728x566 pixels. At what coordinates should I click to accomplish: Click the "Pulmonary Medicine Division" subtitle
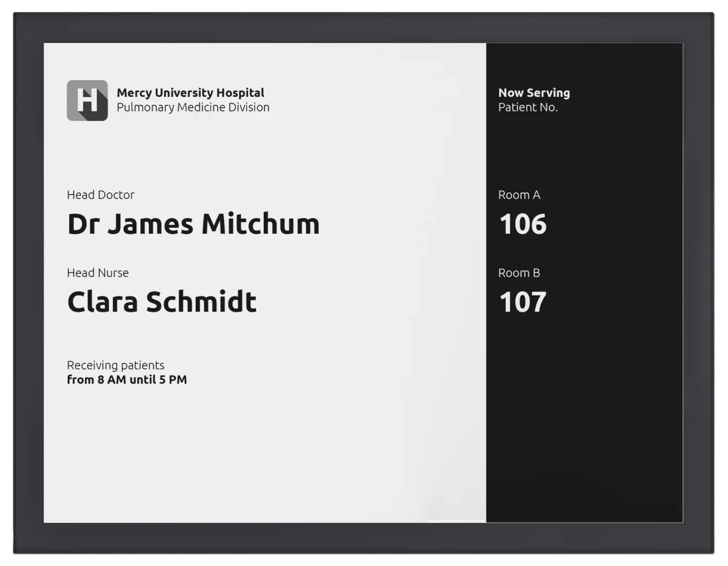(193, 107)
